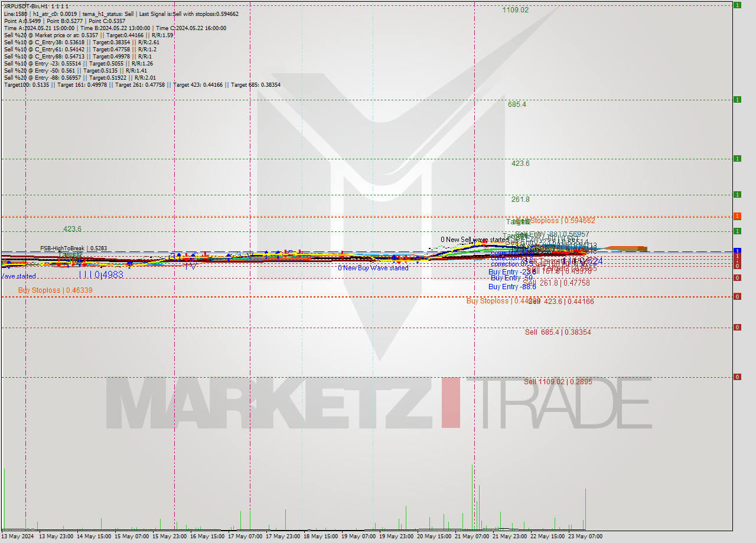Click the 'Buy Entry -50' label
The image size is (756, 543).
coord(511,278)
